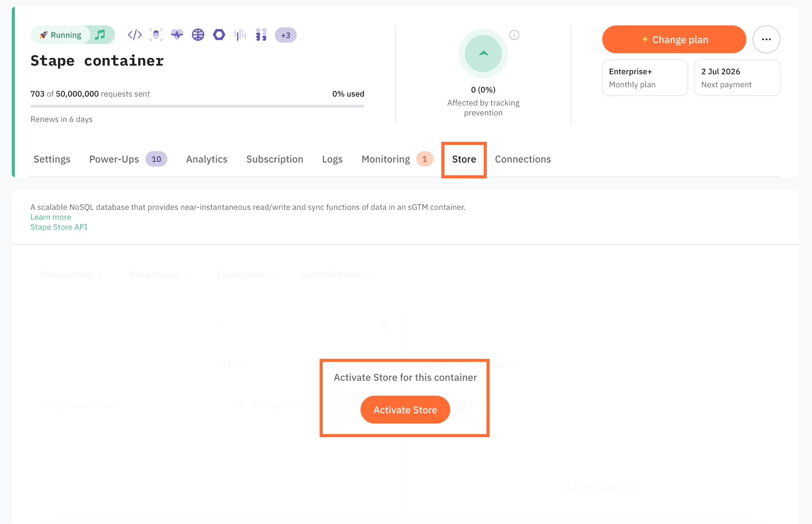
Task: Open the Last edited date filter dropdown
Action: (x=336, y=274)
